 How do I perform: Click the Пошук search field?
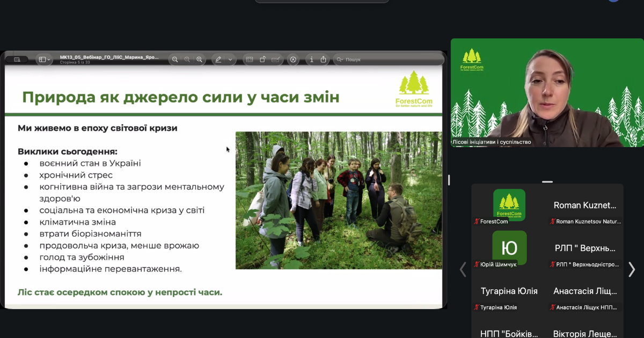(389, 60)
